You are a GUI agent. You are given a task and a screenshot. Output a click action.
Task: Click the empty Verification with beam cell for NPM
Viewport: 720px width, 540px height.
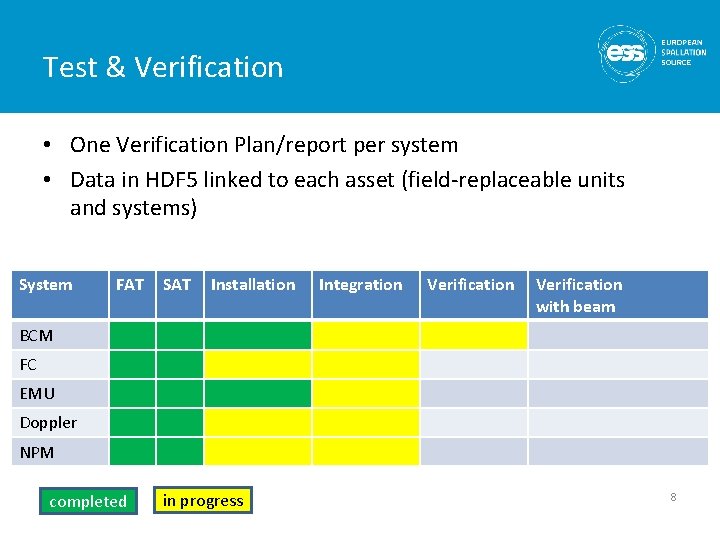tap(618, 452)
